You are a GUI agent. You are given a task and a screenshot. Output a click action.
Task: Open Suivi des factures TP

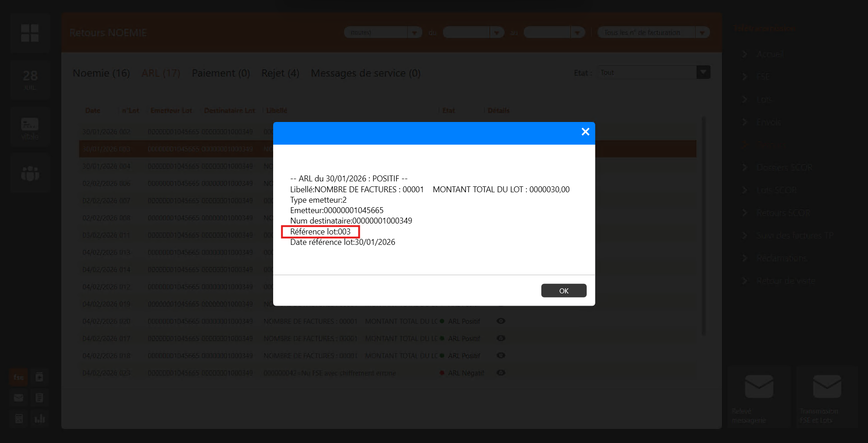tap(795, 235)
